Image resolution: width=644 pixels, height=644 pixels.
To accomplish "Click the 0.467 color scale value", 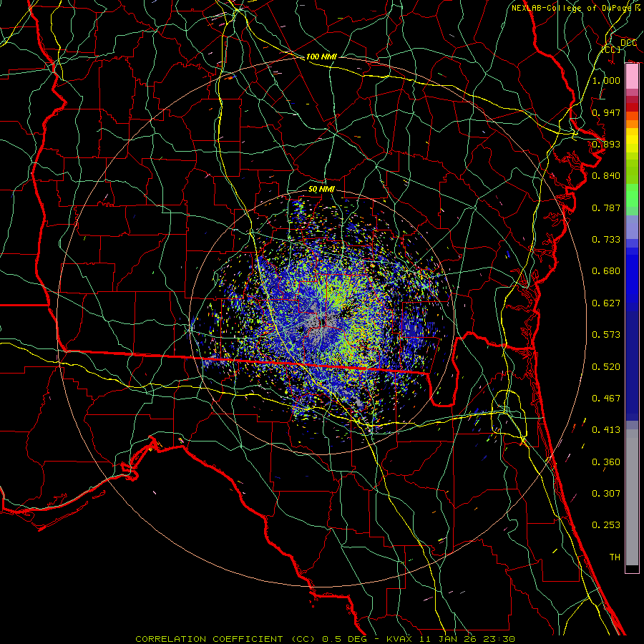I will pyautogui.click(x=606, y=398).
